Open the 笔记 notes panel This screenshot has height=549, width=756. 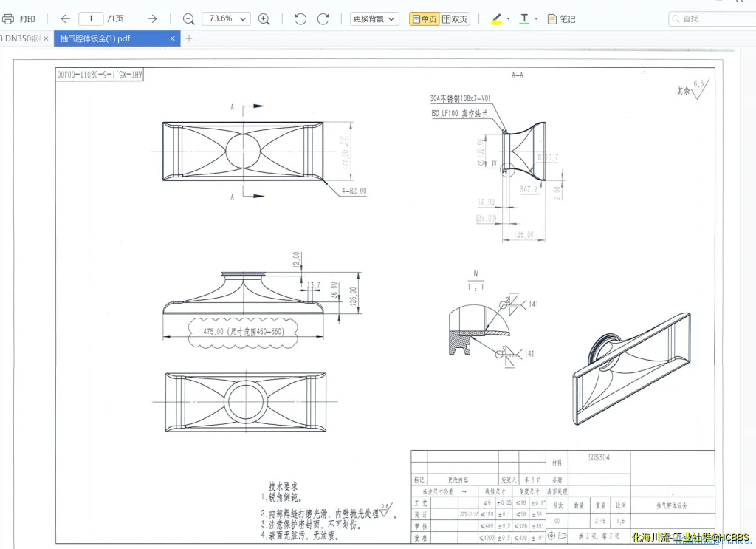[x=562, y=18]
